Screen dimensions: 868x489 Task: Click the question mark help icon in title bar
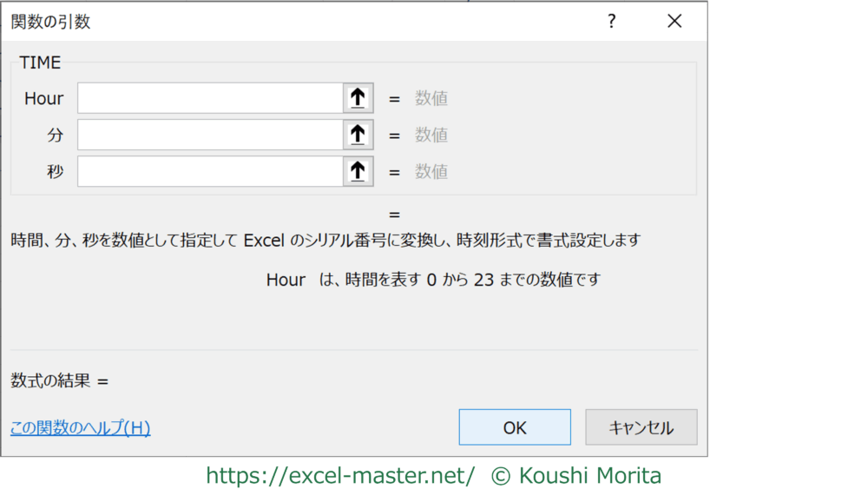click(x=611, y=22)
